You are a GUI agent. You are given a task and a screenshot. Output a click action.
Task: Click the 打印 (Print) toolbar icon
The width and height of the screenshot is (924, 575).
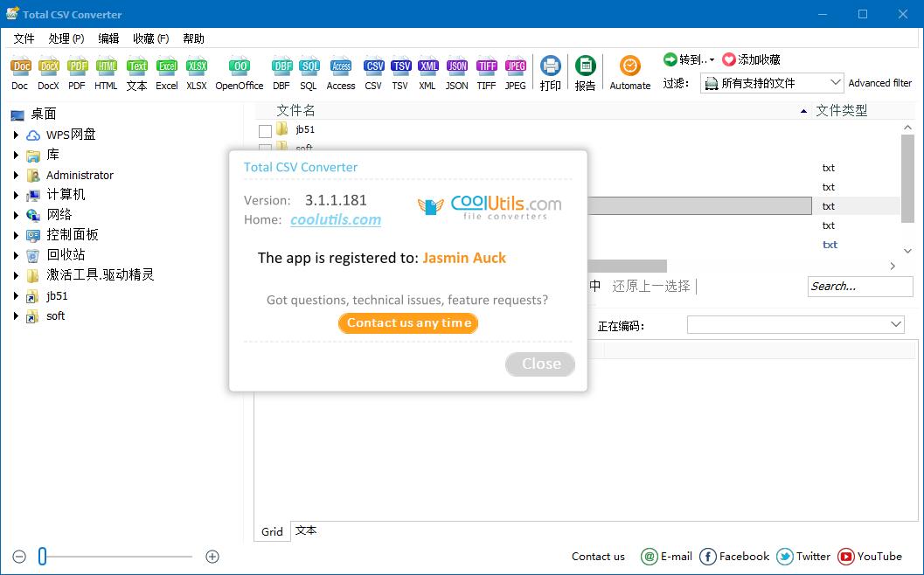550,66
